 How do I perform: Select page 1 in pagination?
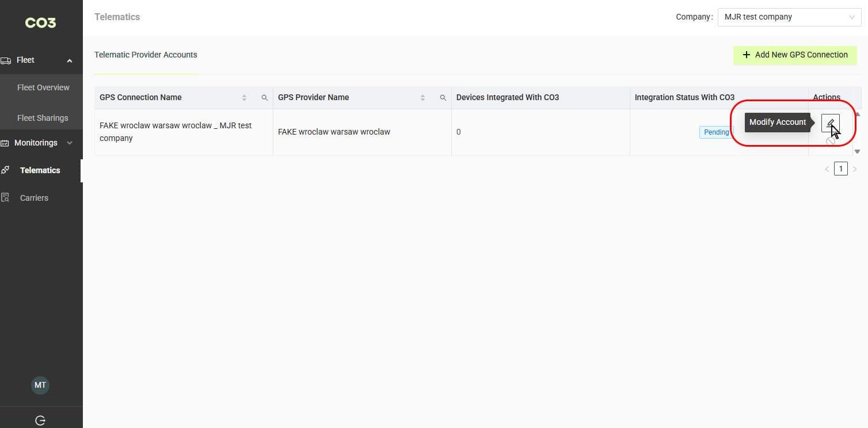tap(841, 169)
